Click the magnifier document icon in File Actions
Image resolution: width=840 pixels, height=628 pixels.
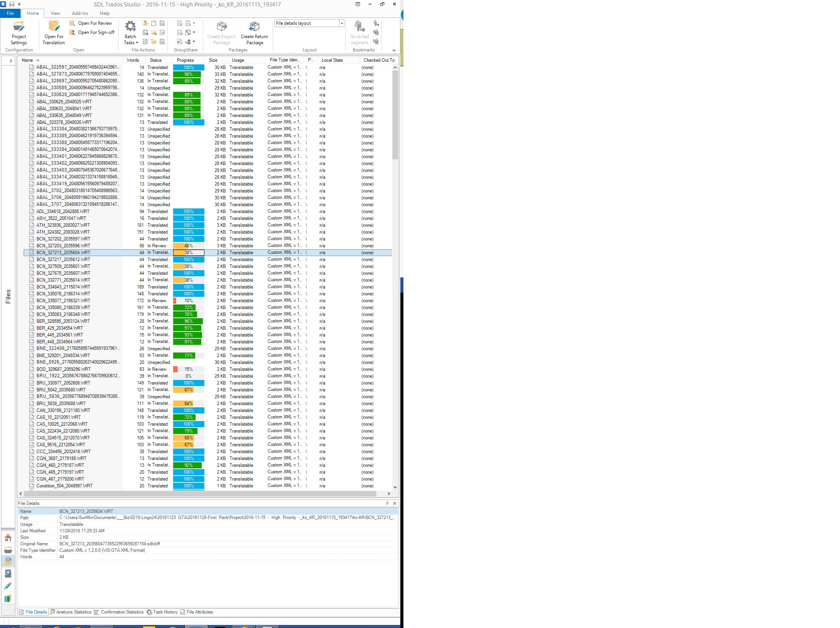pyautogui.click(x=145, y=42)
